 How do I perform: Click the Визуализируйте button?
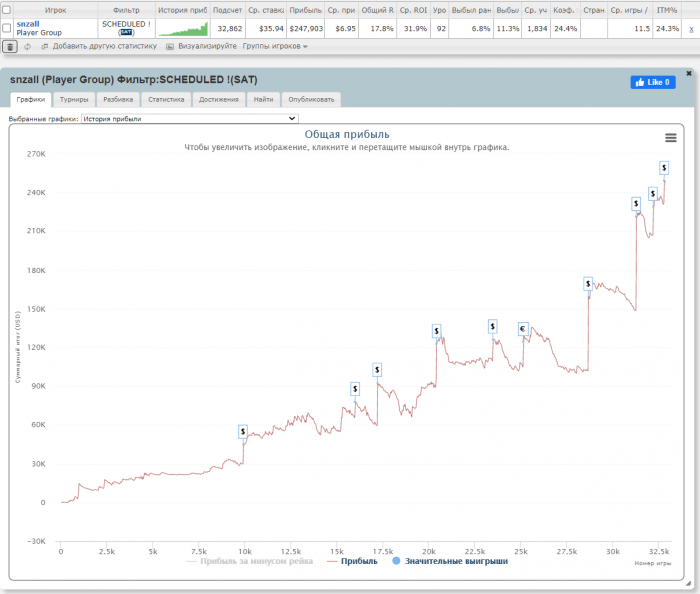click(202, 46)
